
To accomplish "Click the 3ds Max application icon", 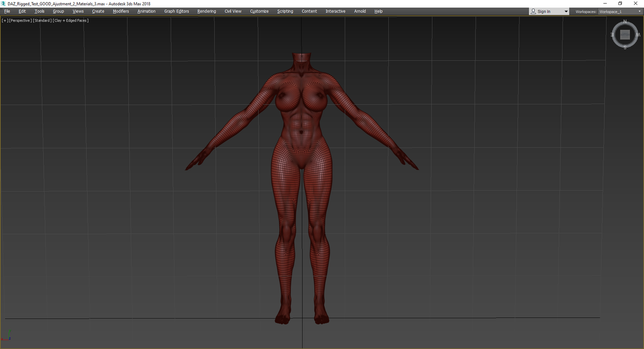I will [4, 4].
